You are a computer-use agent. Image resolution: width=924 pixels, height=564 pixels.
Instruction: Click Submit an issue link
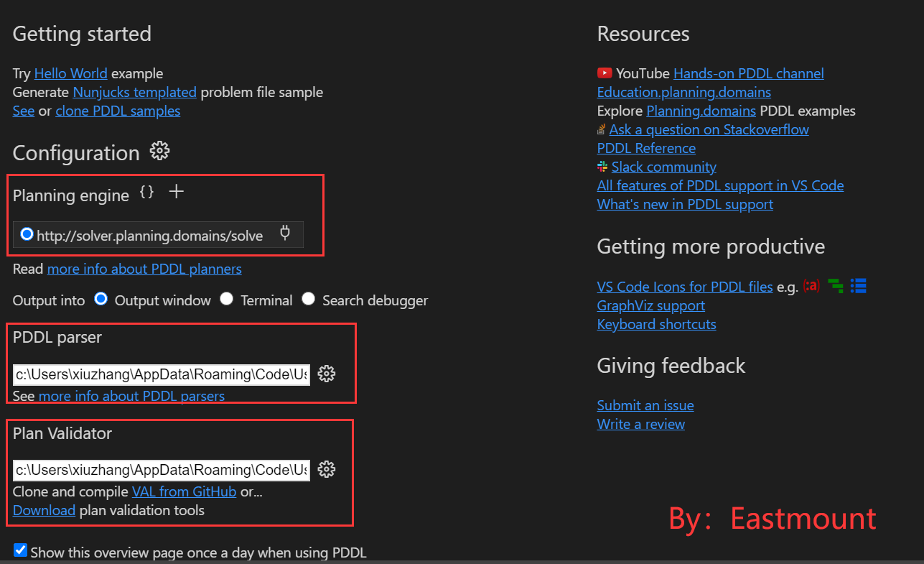click(x=645, y=405)
